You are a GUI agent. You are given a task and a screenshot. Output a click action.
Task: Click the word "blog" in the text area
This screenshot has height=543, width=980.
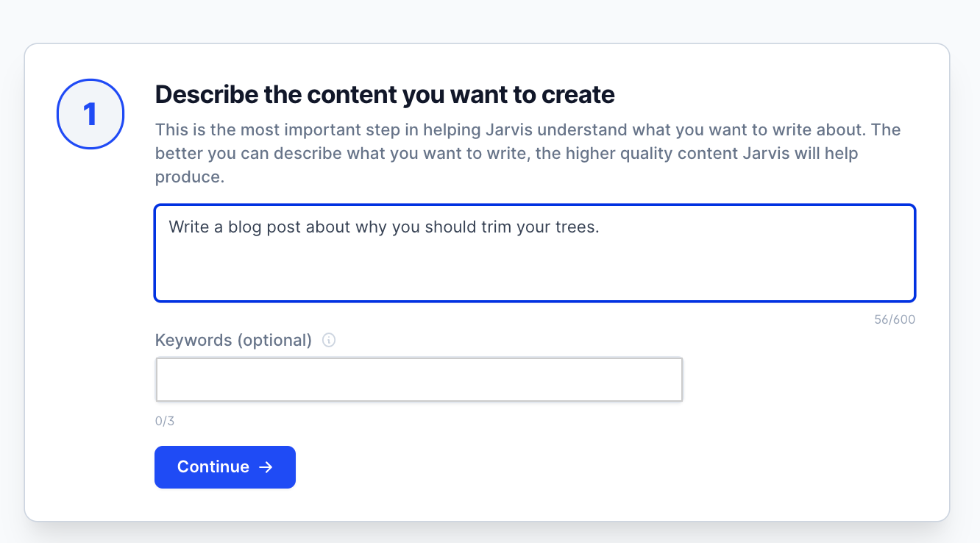(244, 227)
